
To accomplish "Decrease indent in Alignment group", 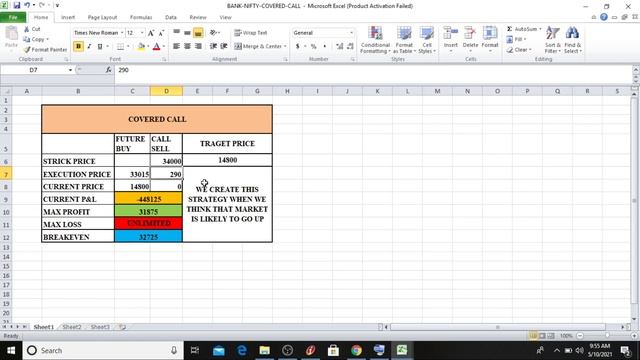I will coord(213,46).
